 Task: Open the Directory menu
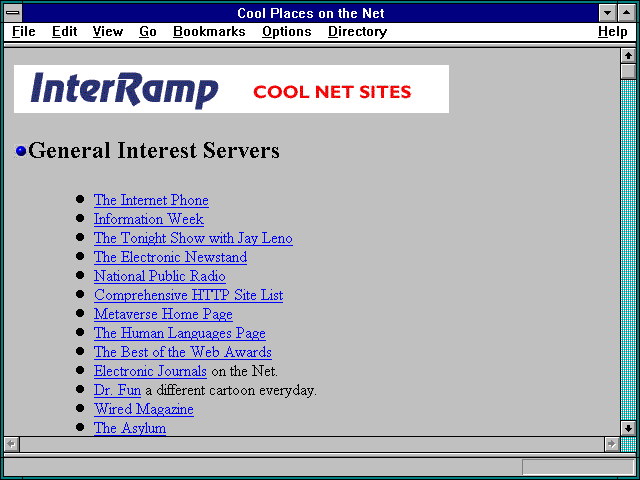[x=358, y=31]
